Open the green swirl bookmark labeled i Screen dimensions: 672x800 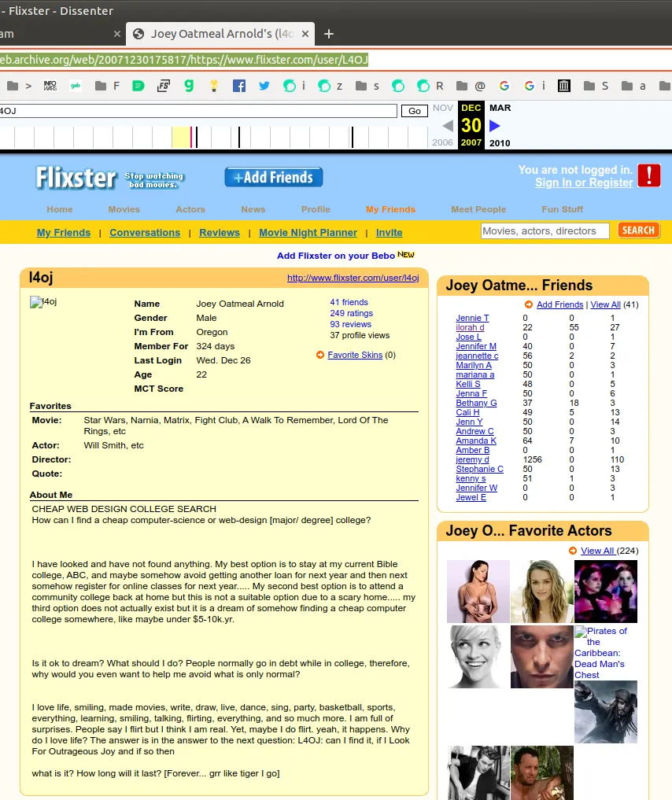[294, 86]
